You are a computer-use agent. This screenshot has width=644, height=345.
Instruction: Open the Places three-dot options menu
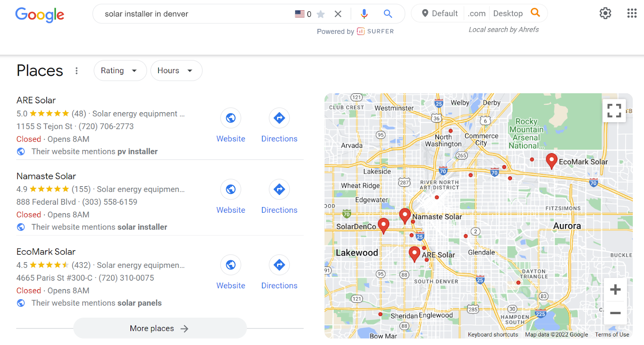pos(76,71)
